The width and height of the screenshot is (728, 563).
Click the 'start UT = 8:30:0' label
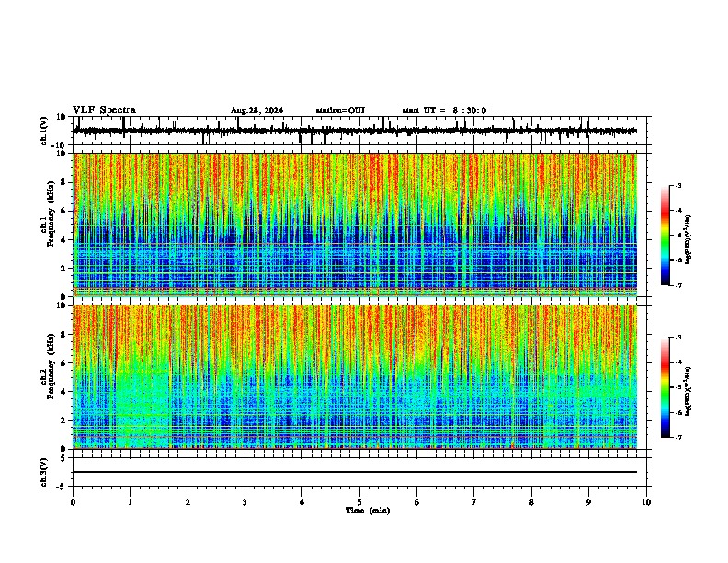click(x=444, y=110)
